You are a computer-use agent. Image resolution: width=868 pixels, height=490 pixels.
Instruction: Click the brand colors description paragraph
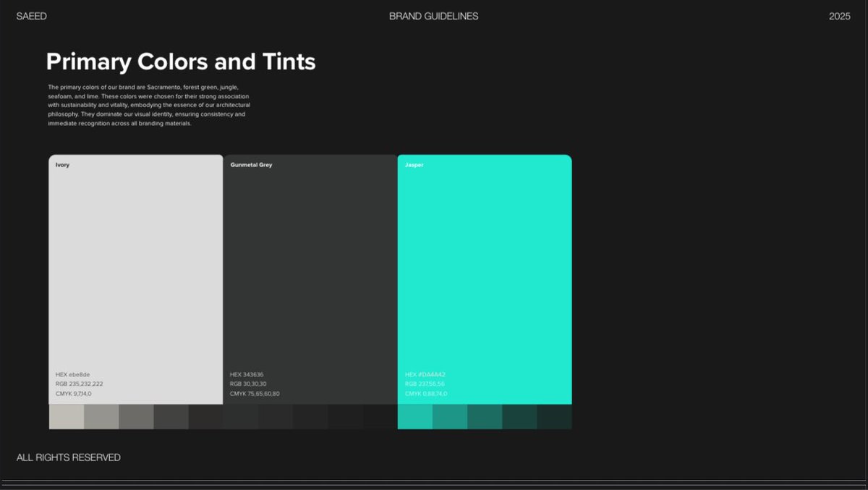[x=149, y=106]
